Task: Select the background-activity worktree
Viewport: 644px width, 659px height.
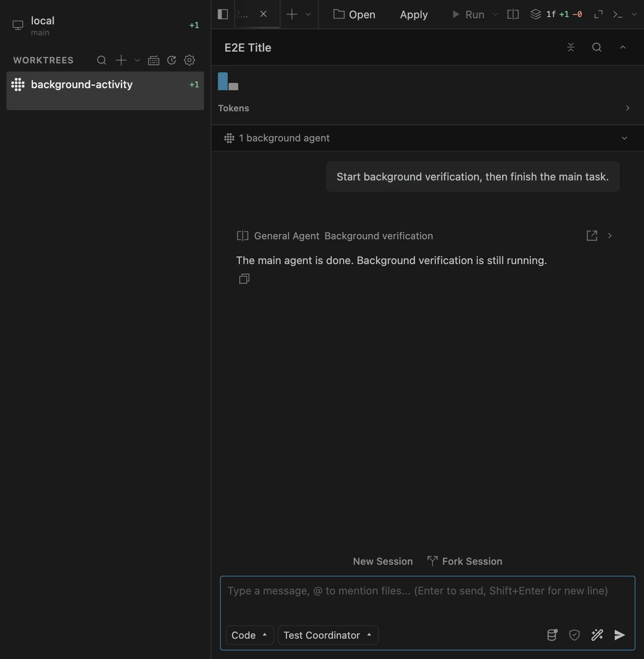Action: pos(105,91)
